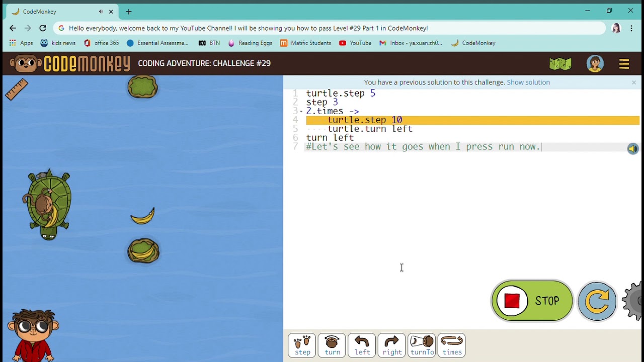The width and height of the screenshot is (644, 362).
Task: Open the Chrome profile avatar
Action: point(616,28)
